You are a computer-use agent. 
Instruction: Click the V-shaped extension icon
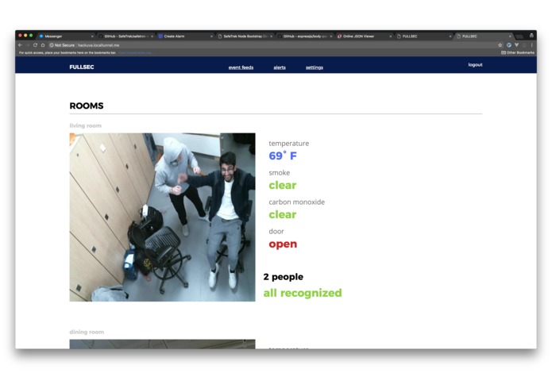point(516,45)
